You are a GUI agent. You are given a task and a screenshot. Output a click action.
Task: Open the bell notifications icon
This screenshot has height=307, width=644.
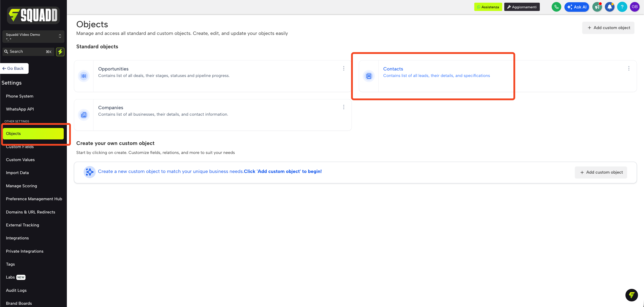point(610,7)
